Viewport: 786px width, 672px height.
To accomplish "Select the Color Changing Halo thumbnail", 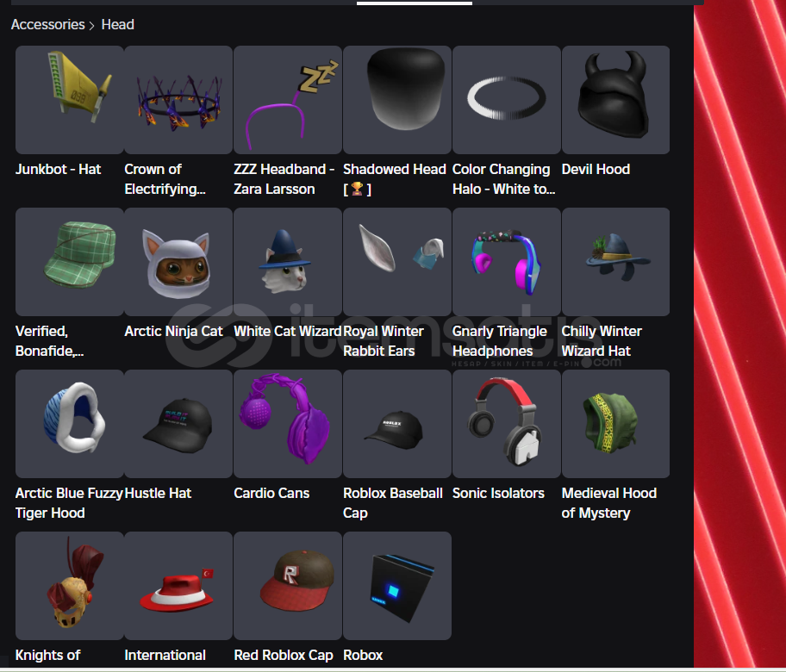I will (506, 100).
